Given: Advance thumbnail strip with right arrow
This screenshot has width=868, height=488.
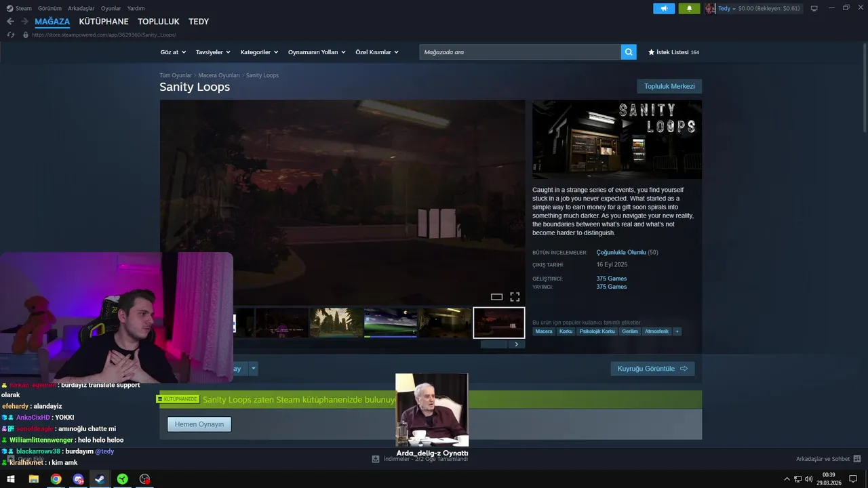Looking at the screenshot, I should click(x=516, y=344).
